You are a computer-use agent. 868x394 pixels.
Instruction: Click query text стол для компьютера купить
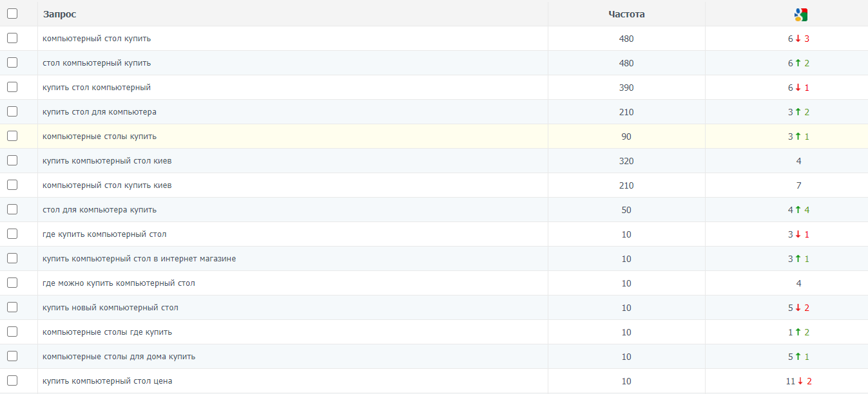pos(99,210)
